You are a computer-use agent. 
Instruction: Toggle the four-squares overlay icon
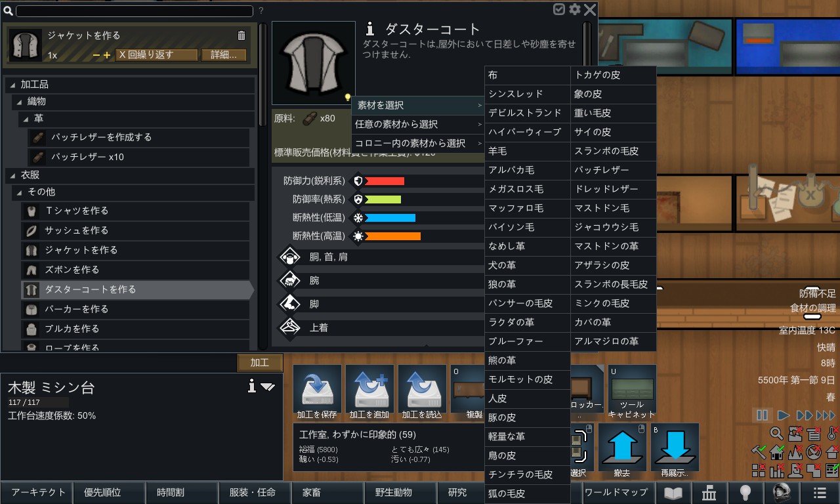(x=758, y=470)
